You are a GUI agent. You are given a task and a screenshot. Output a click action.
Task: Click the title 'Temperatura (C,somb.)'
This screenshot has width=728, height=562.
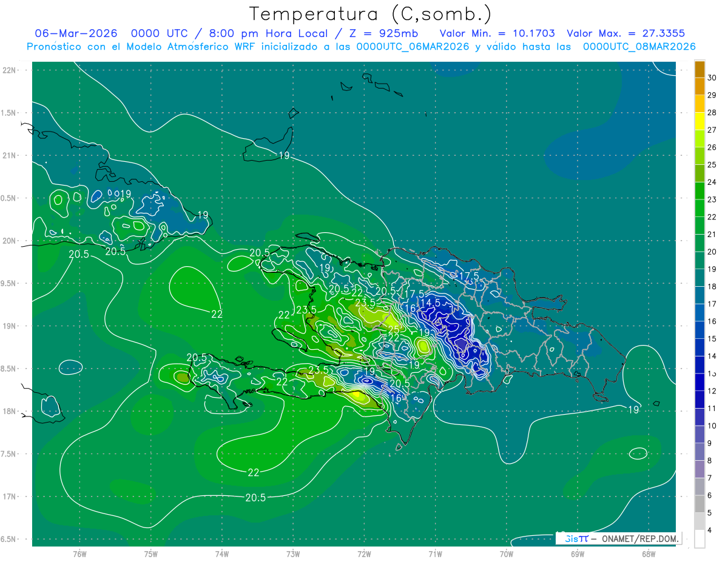(x=370, y=14)
